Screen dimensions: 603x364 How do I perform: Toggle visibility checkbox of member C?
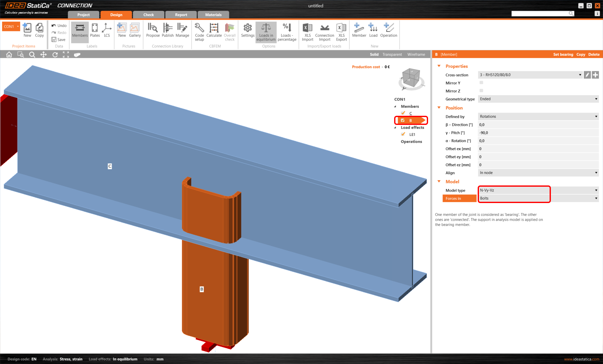pos(403,113)
